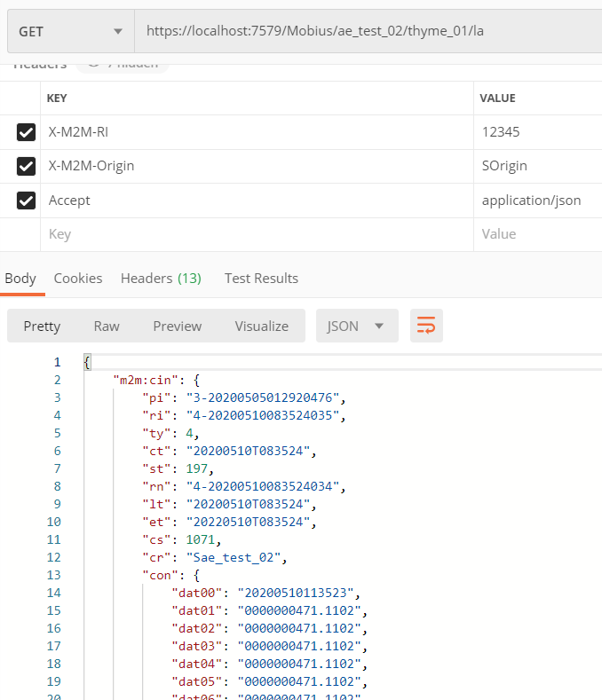Open the JSON format dropdown
This screenshot has height=700, width=602.
point(356,326)
